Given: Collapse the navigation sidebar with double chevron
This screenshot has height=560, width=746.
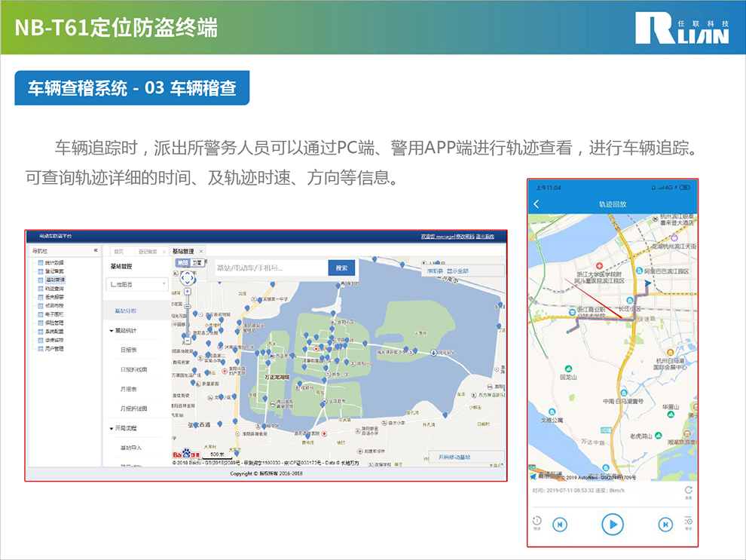Looking at the screenshot, I should [x=96, y=250].
